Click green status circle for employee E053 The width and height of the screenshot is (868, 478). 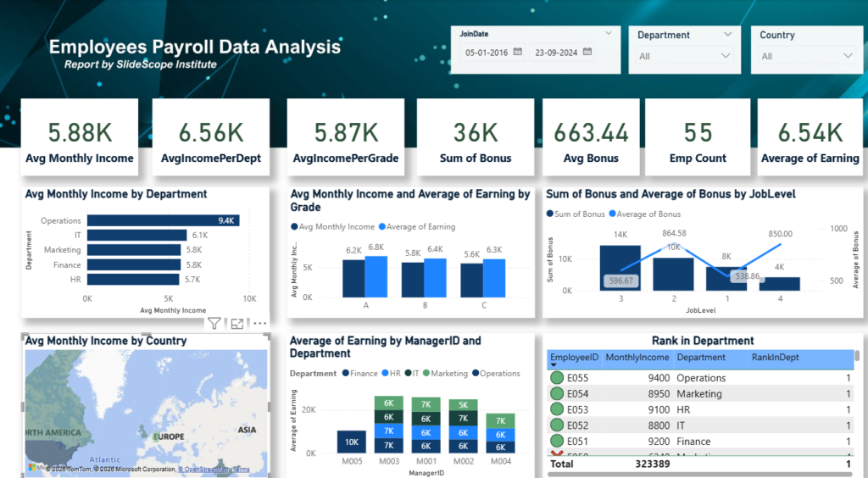point(557,409)
